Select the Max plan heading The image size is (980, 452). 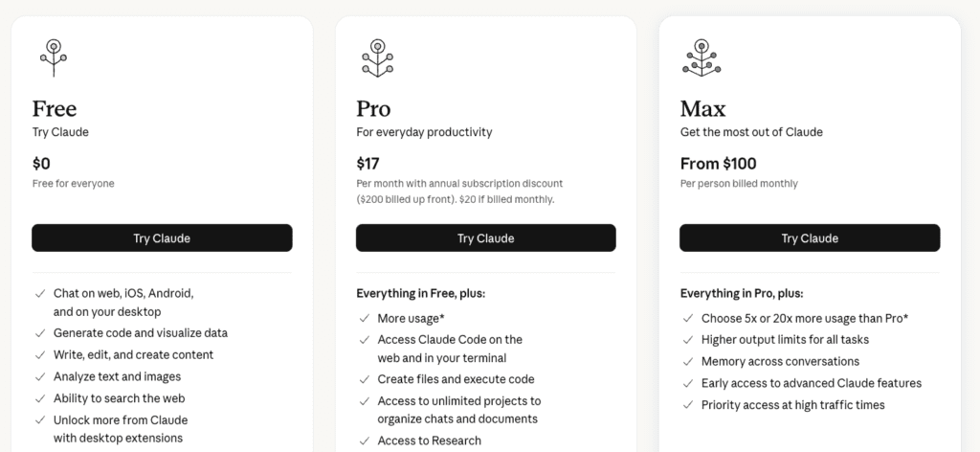(703, 108)
